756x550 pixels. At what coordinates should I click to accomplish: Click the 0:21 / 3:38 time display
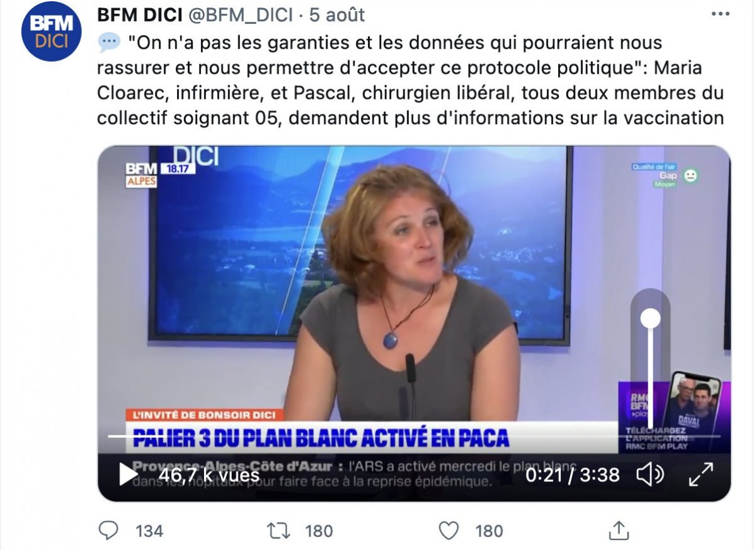[573, 474]
